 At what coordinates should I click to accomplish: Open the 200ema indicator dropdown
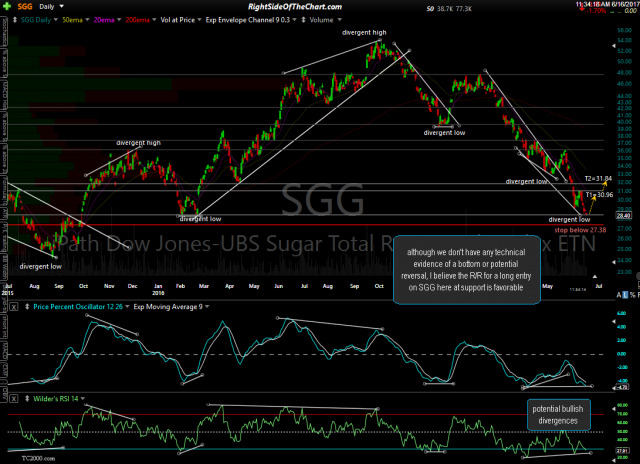(154, 20)
